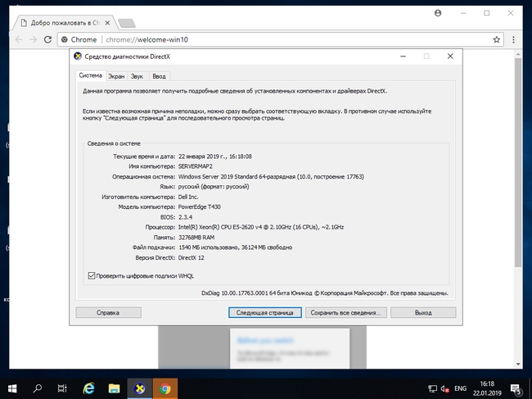Click the Chrome back arrow
Screen dimensions: 532x399
coord(19,39)
